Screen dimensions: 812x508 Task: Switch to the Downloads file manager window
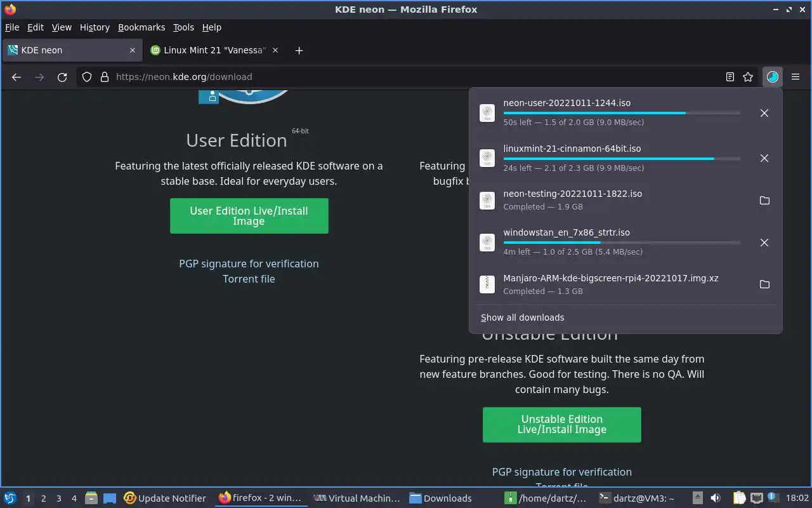(x=441, y=498)
